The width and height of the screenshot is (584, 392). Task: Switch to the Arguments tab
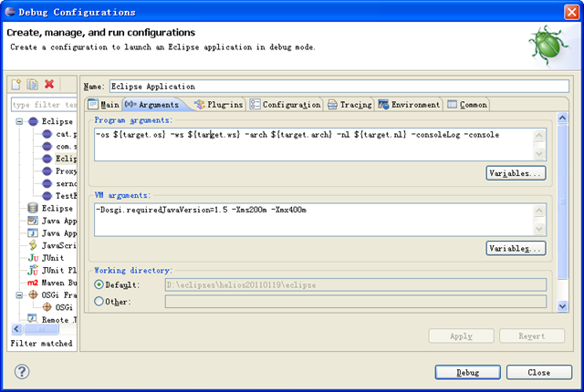click(x=152, y=105)
